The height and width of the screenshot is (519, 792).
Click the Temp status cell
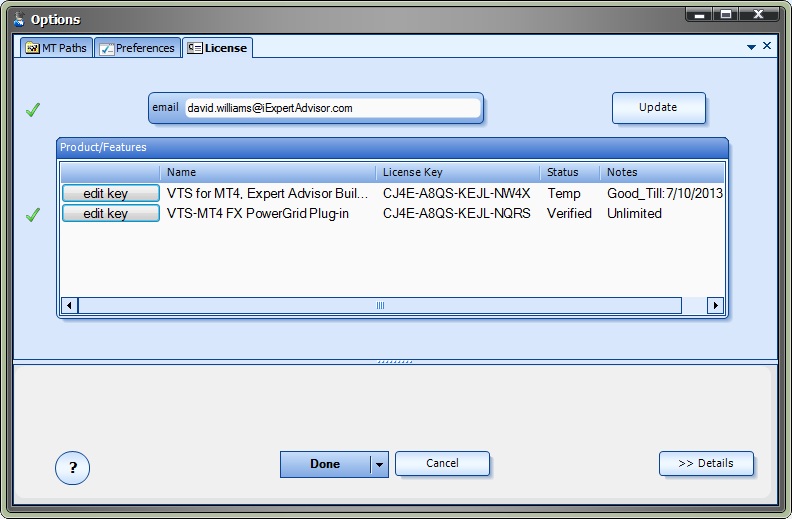pos(564,193)
